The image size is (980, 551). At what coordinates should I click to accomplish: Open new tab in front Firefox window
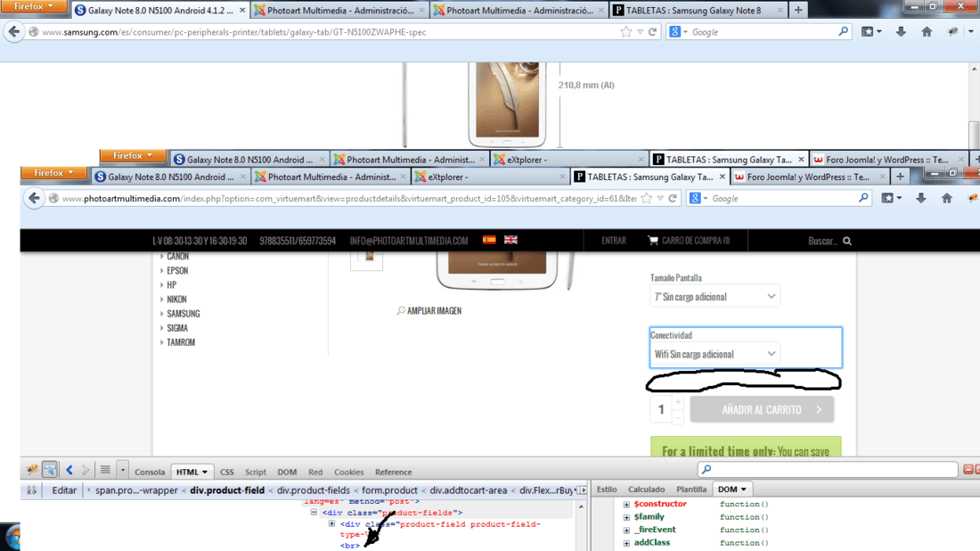coord(900,177)
